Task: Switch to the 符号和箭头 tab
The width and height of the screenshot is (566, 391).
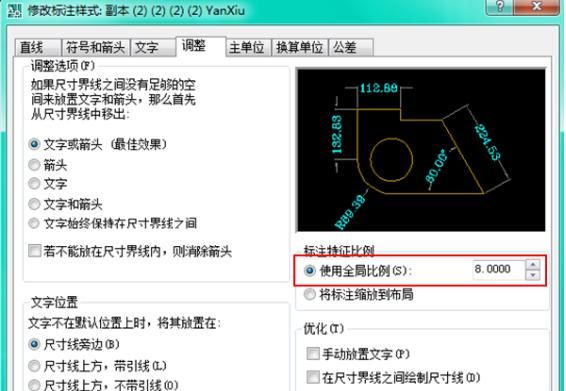Action: [x=96, y=47]
